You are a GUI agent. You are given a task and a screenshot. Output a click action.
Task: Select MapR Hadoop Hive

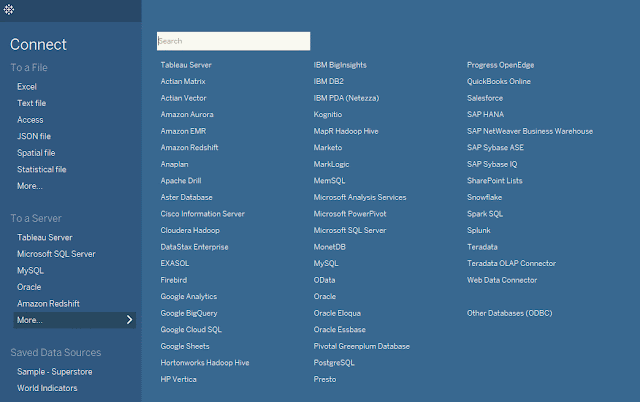pos(346,131)
